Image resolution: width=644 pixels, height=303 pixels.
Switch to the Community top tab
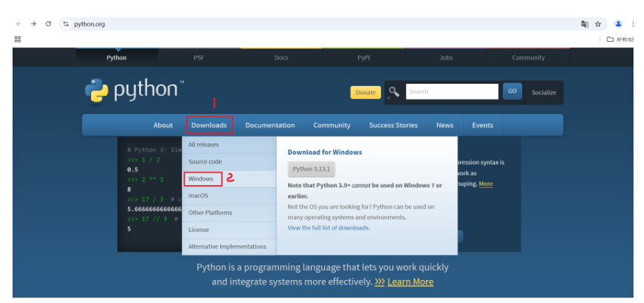528,58
